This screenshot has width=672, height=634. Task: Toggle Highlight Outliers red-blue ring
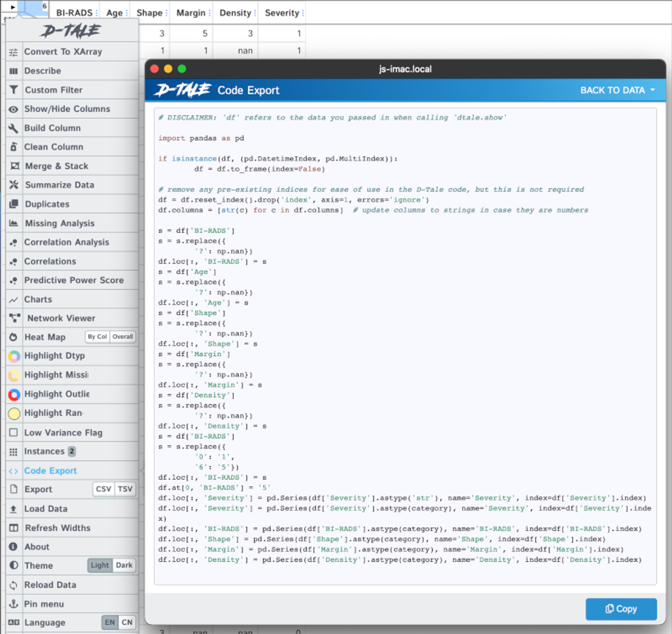pos(14,395)
